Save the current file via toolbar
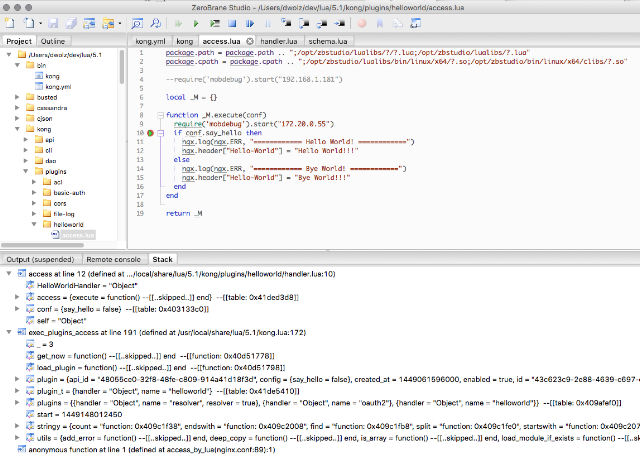The width and height of the screenshot is (640, 462). [53, 23]
